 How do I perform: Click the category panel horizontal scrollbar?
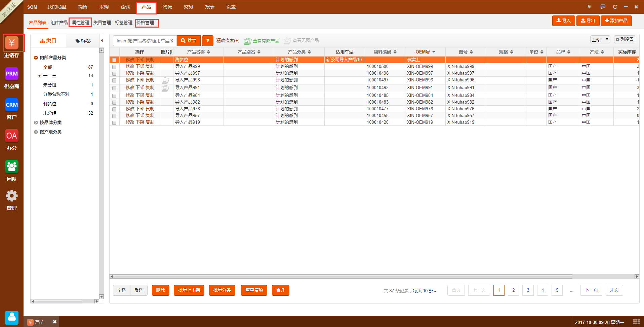click(x=58, y=301)
